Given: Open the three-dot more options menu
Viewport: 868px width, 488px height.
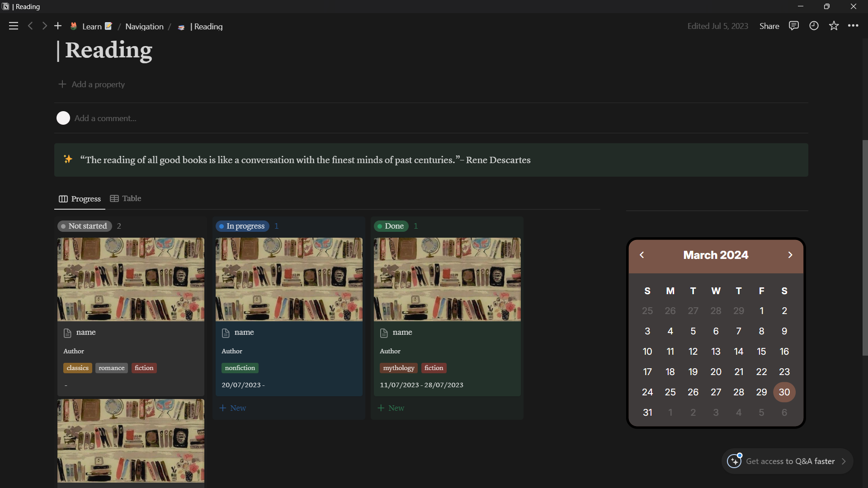Looking at the screenshot, I should click(853, 26).
